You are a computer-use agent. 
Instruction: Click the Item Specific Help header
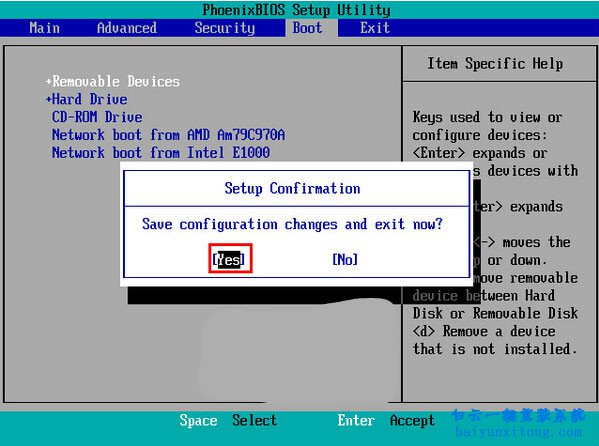(495, 64)
